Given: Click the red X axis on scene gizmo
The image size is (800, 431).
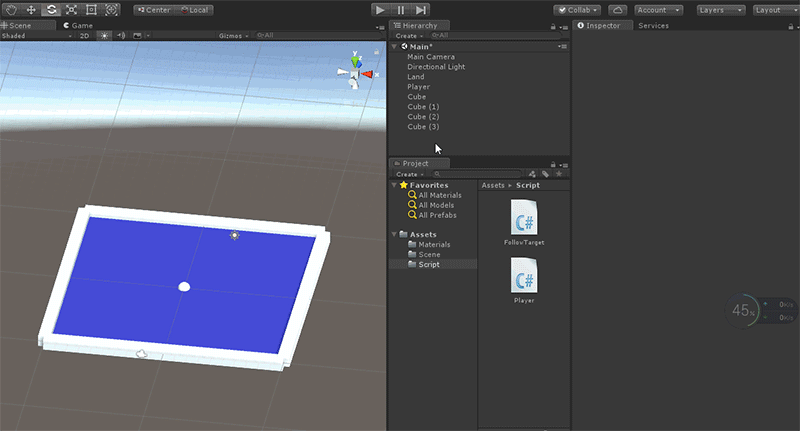Looking at the screenshot, I should coord(368,74).
